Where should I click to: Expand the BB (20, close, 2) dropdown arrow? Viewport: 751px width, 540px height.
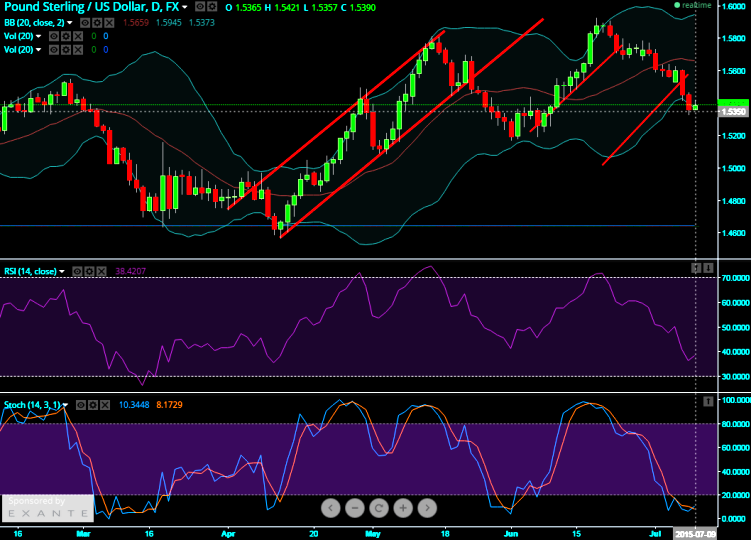(x=70, y=23)
